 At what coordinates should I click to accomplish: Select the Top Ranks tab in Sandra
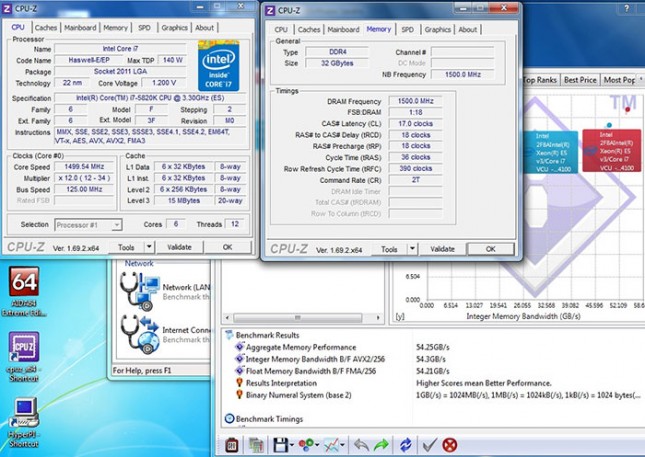[x=540, y=80]
